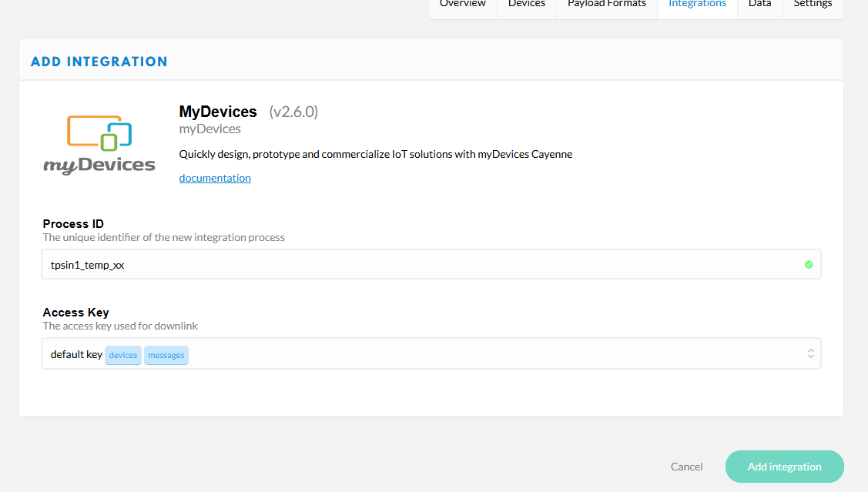This screenshot has height=492, width=868.
Task: Open the Access Key dropdown
Action: [x=431, y=353]
